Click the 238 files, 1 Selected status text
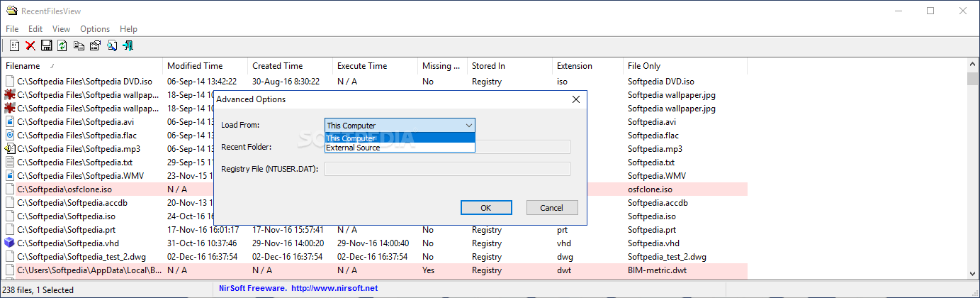 pos(38,289)
